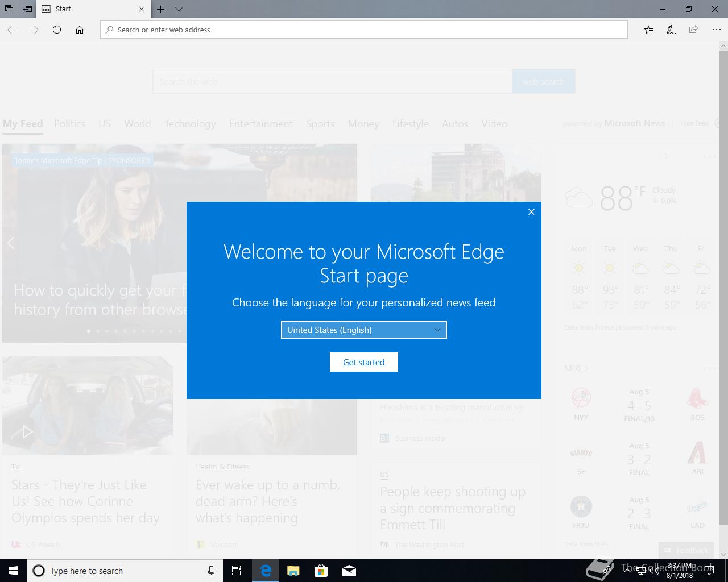Click the Boston Red Sox logo
Viewport: 728px width, 582px height.
tap(697, 398)
